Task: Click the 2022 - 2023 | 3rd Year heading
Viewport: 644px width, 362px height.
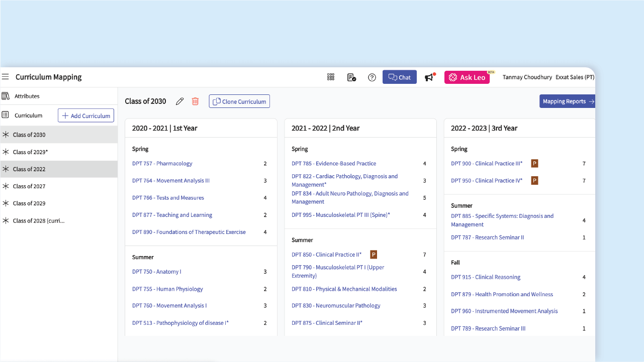Action: click(484, 128)
